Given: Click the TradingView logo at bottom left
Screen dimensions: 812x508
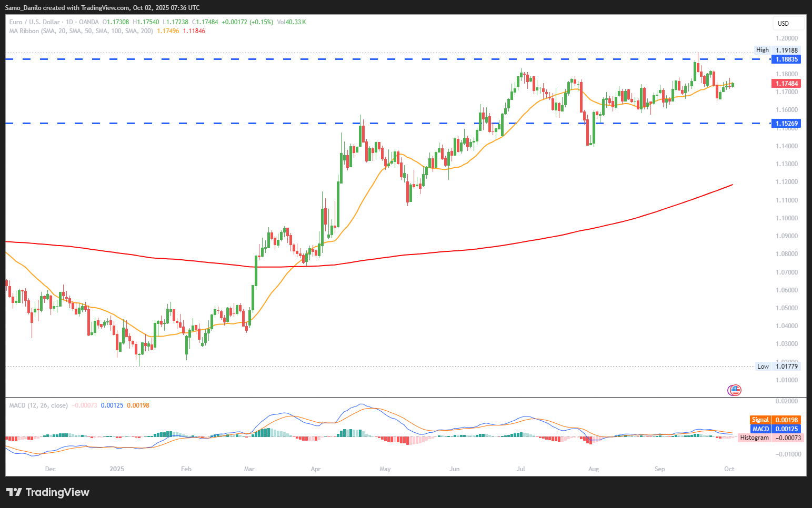Looking at the screenshot, I should pos(48,492).
